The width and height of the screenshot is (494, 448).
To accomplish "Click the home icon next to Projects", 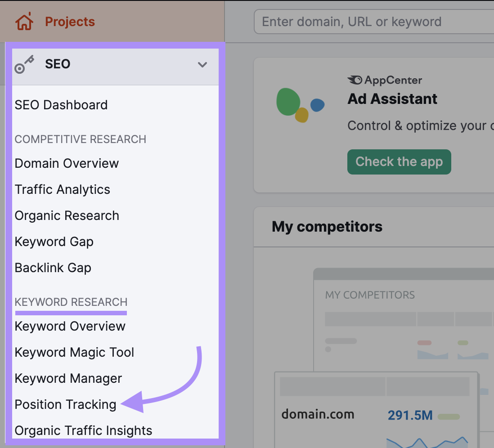I will [x=24, y=21].
